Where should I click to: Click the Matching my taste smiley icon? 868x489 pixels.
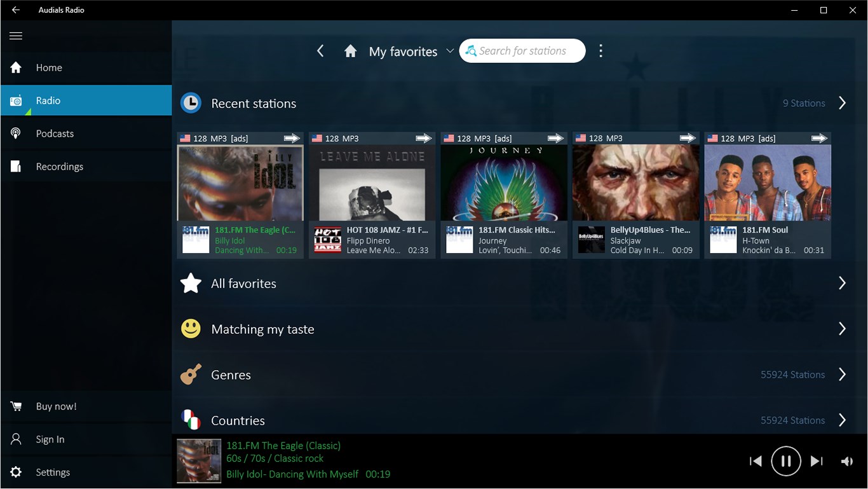point(191,329)
